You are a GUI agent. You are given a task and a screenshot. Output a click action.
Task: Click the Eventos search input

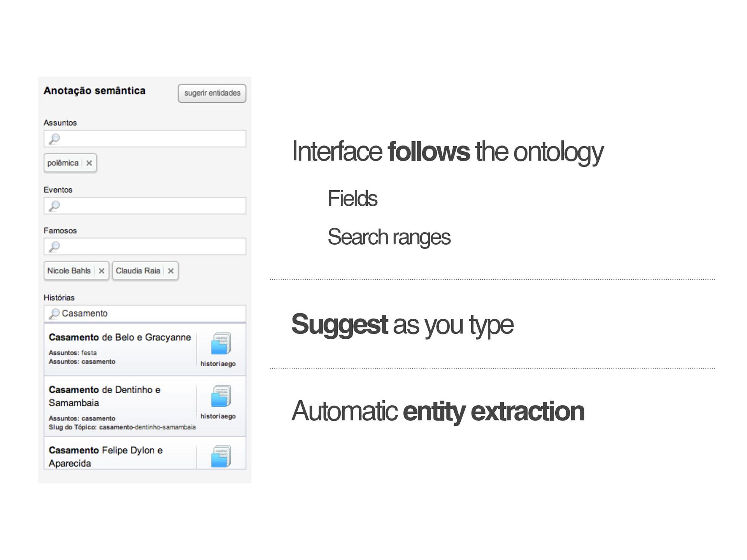click(x=152, y=206)
